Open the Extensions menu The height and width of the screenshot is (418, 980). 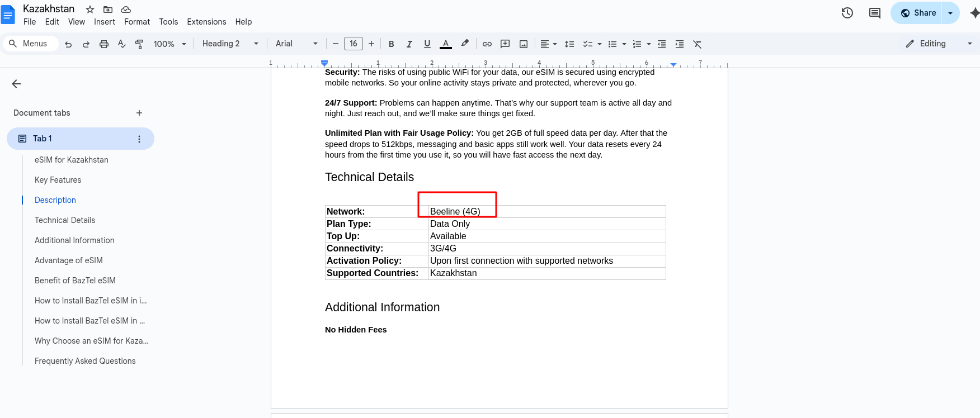tap(206, 22)
